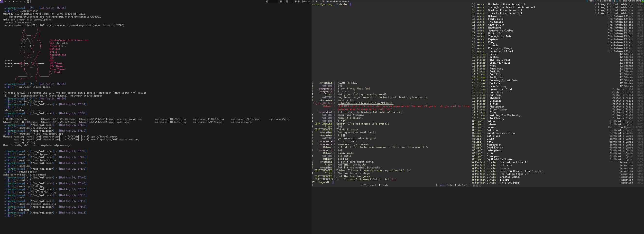This screenshot has height=234, width=644.
Task: Select the track 'Running Out of Pain'
Action: click(504, 80)
